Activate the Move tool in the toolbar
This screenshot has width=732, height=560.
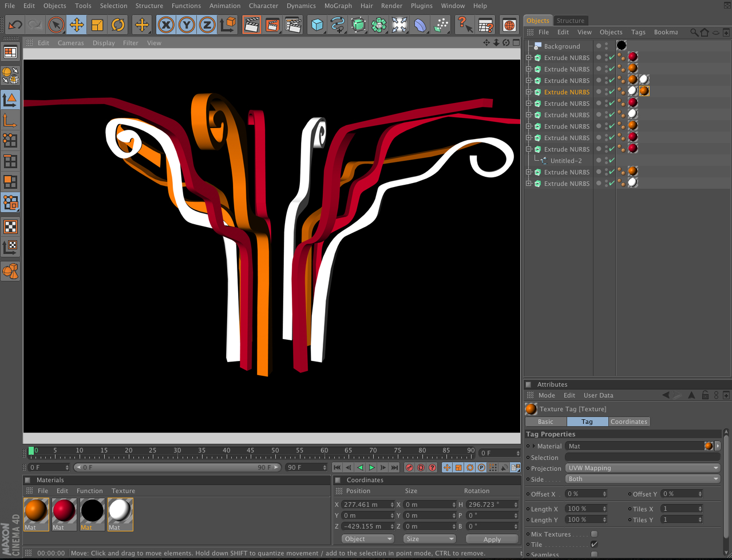[77, 25]
